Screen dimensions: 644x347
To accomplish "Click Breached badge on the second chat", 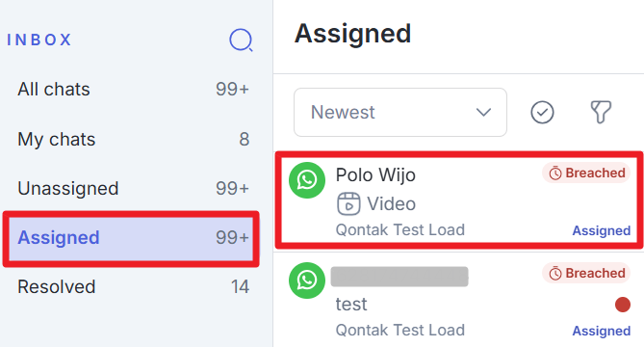I will pos(586,273).
